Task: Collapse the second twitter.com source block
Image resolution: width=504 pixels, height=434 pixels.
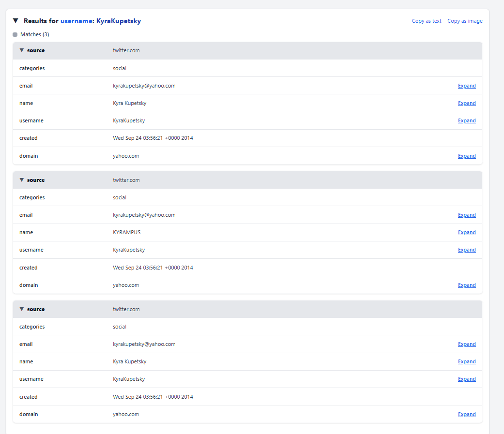Action: (x=22, y=180)
